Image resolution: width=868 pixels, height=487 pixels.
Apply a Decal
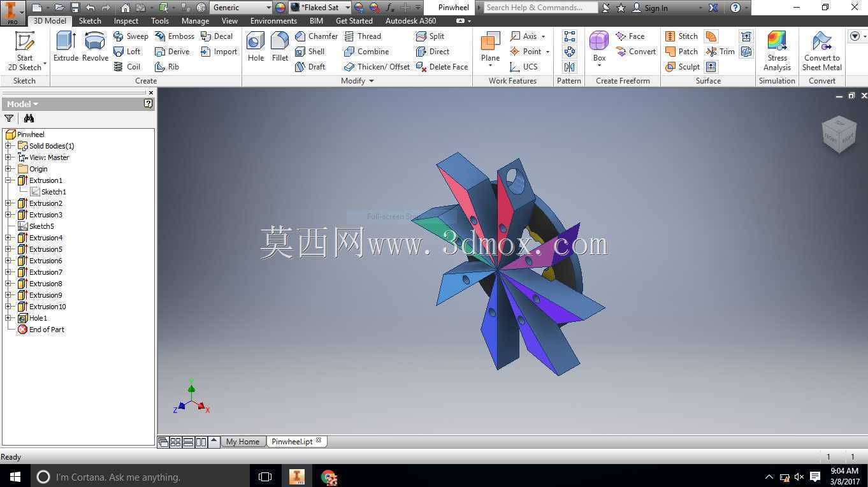point(217,36)
